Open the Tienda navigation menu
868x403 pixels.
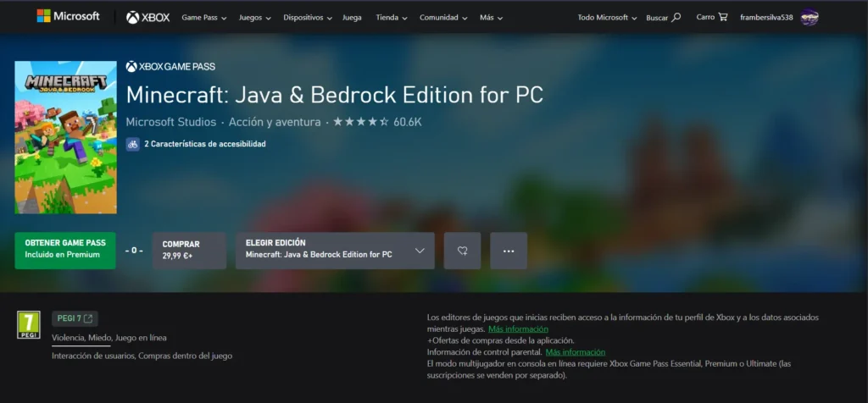[391, 17]
